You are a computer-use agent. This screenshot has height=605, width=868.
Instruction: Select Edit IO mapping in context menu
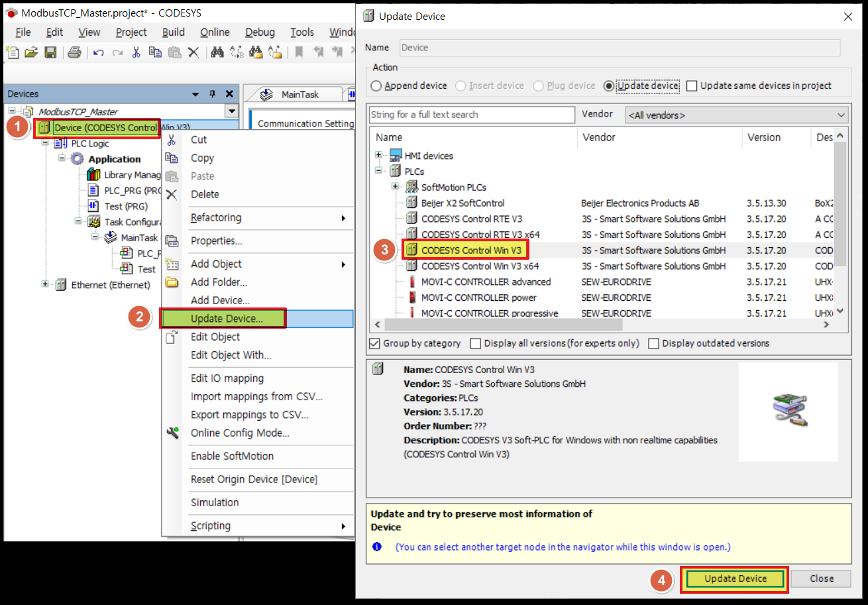[258, 378]
